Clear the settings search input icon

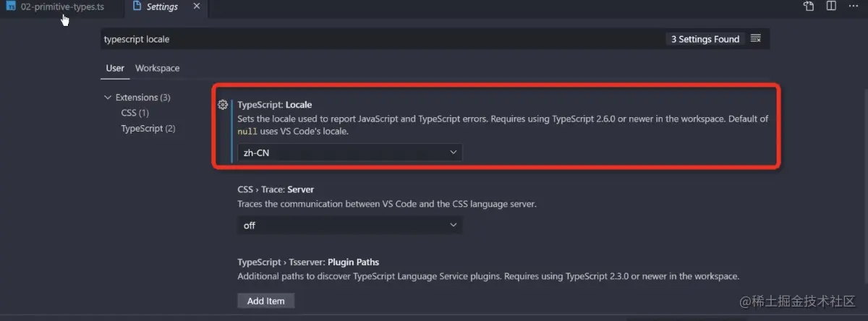tap(756, 39)
